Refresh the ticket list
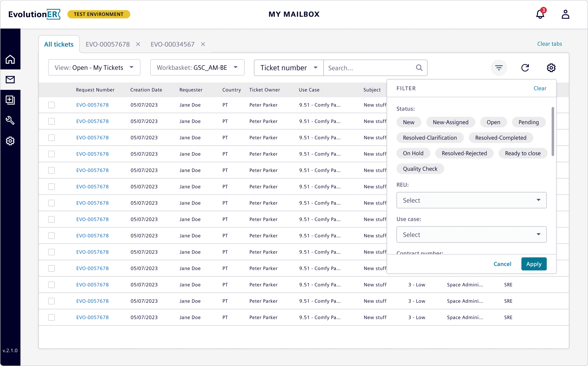Viewport: 588px width, 366px height. 525,68
